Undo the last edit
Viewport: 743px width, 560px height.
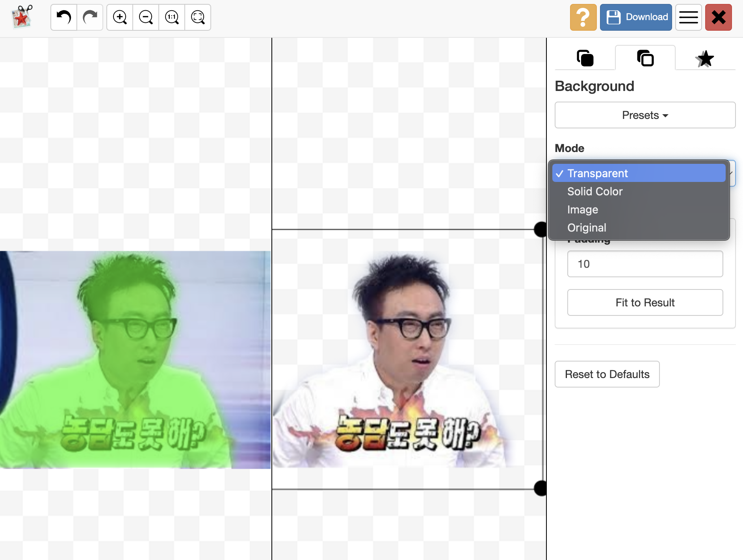click(64, 17)
